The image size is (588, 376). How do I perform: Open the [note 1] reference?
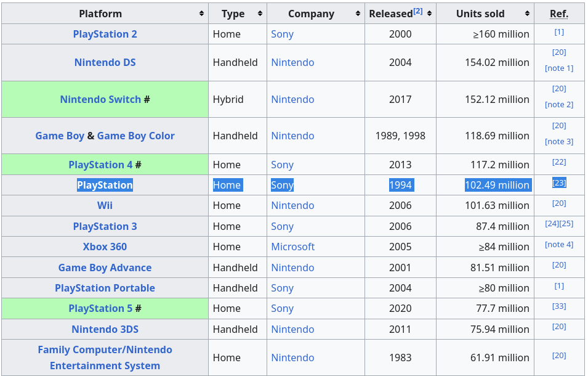pyautogui.click(x=559, y=68)
